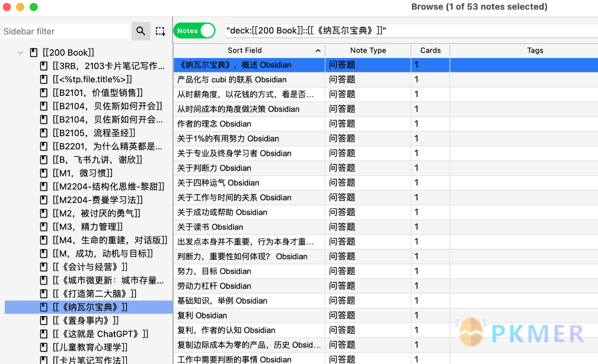598x364 pixels.
Task: Select the [[M3，精力管理]] deck
Action: point(88,227)
